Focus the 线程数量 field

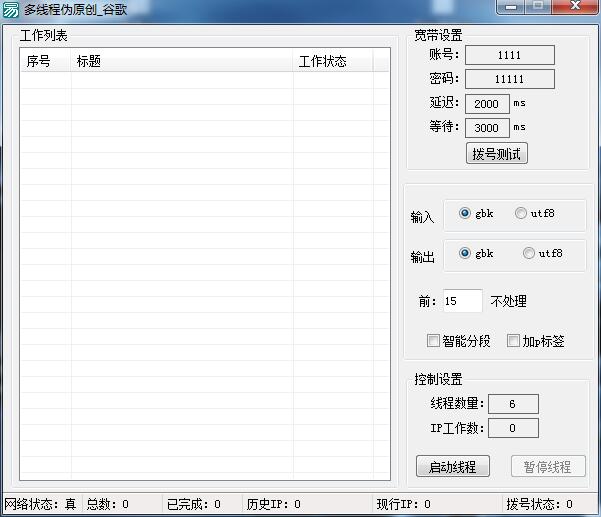point(513,404)
